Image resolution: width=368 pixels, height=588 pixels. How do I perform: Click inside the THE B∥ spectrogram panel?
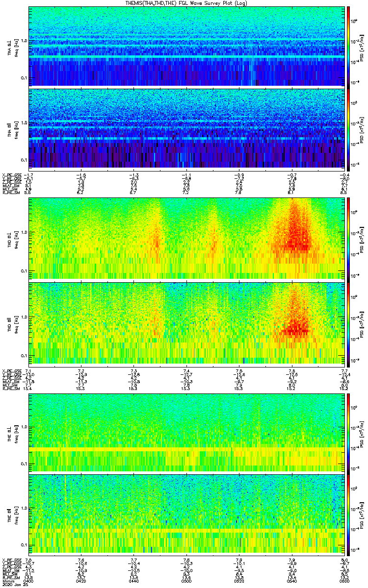coord(186,514)
